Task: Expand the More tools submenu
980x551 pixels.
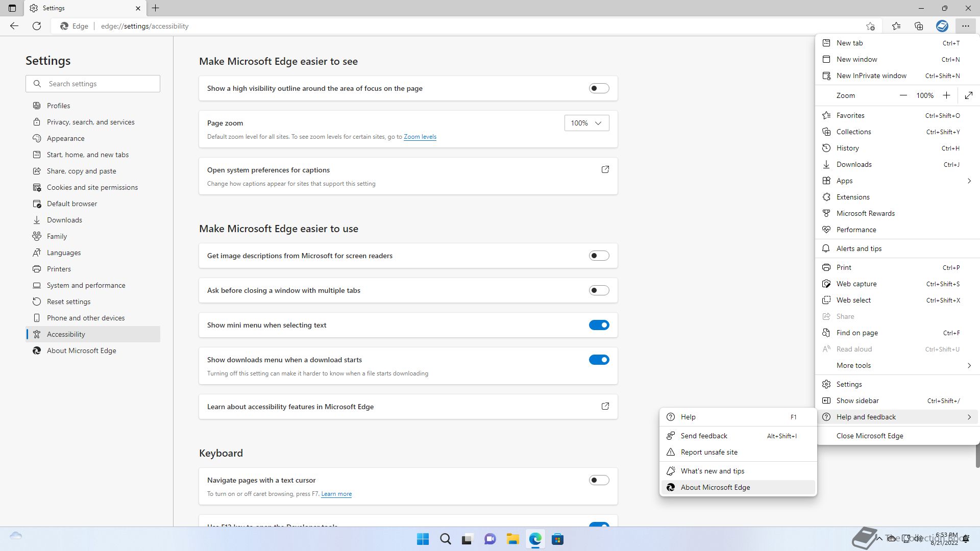Action: click(897, 365)
